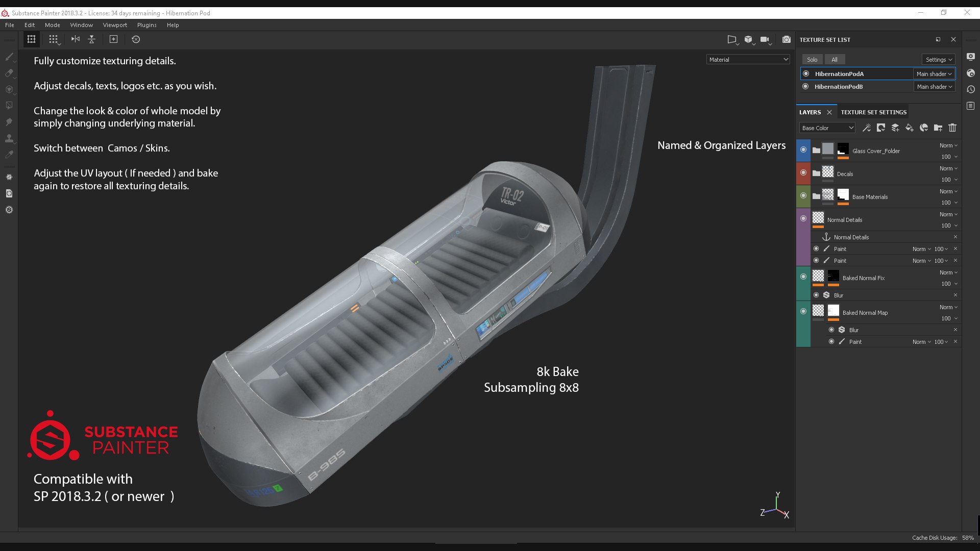980x551 pixels.
Task: Open the Material channel dropdown in viewport
Action: click(748, 60)
